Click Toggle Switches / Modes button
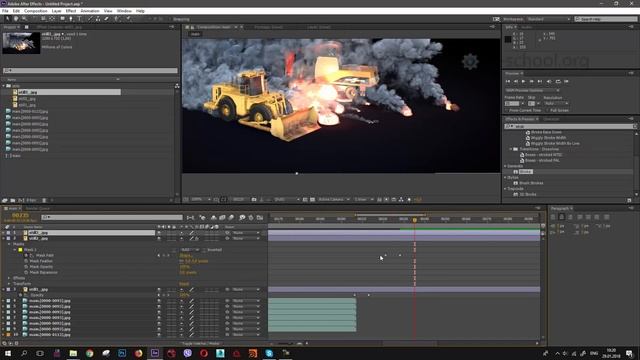 tap(200, 344)
